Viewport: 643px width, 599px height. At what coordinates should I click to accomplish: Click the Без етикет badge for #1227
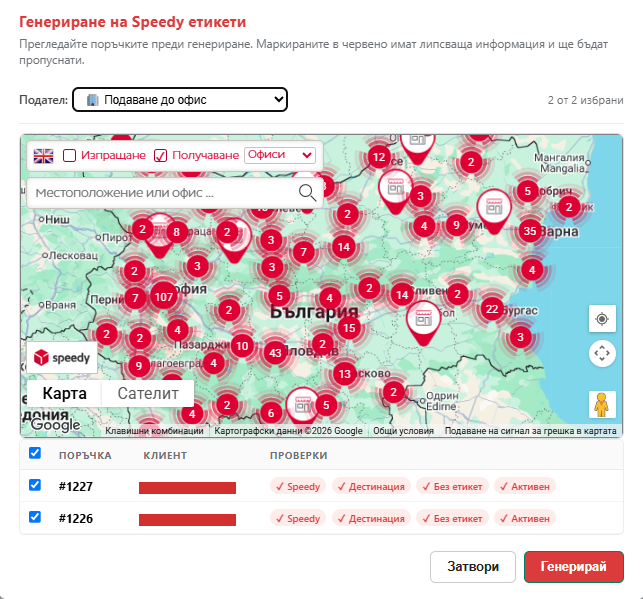452,486
